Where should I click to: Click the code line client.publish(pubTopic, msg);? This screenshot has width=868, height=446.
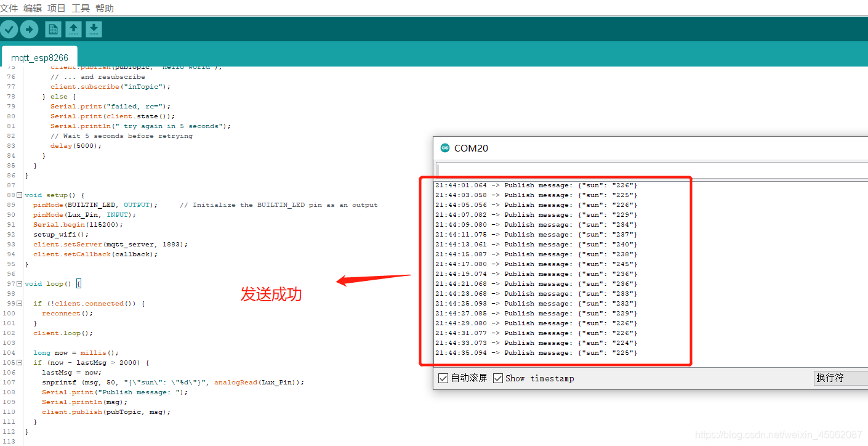pyautogui.click(x=106, y=412)
